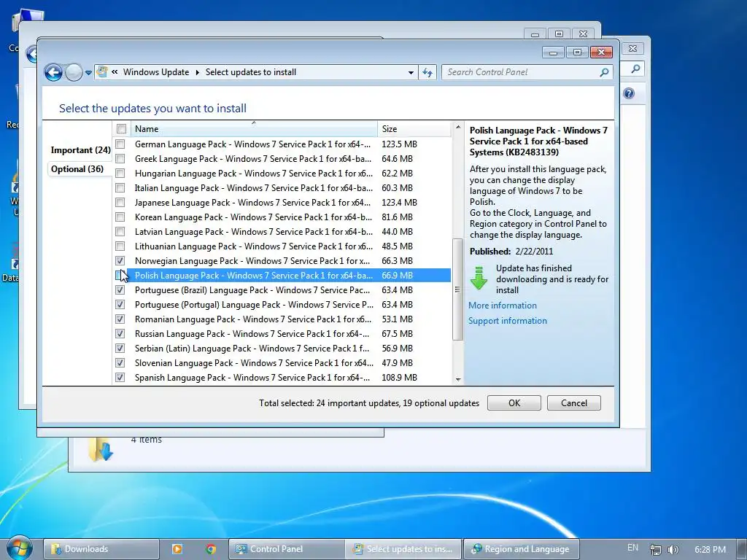Click the Start orb on taskbar
The height and width of the screenshot is (560, 747).
(x=20, y=548)
